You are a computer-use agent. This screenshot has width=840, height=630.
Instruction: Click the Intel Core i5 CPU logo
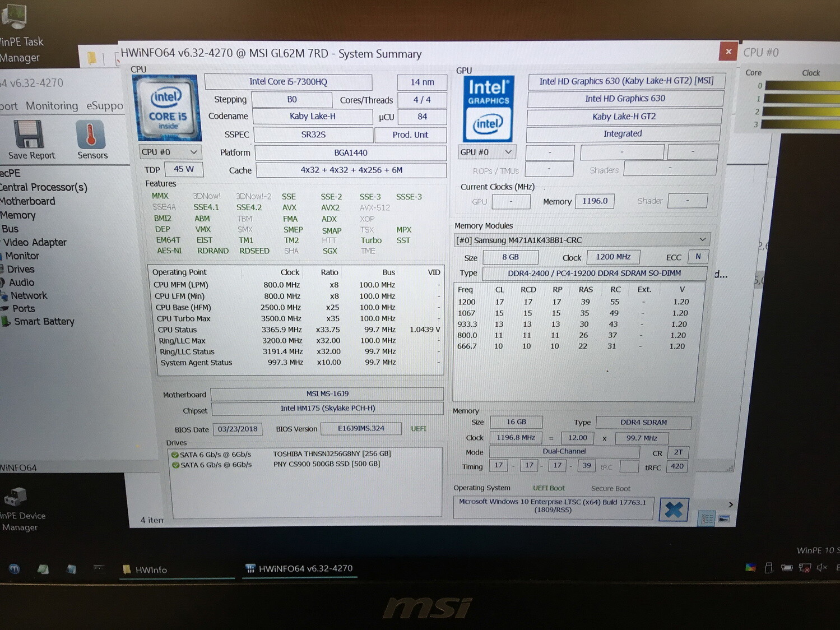[167, 108]
